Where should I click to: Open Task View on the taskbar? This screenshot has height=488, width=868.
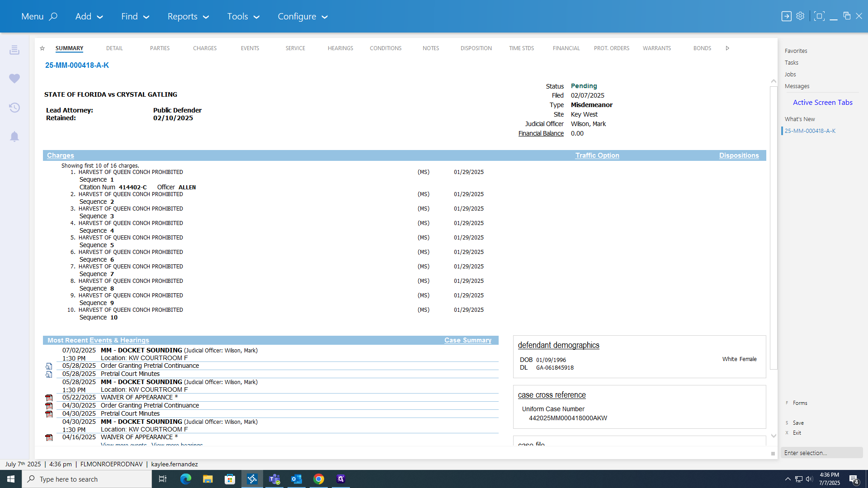(x=163, y=479)
